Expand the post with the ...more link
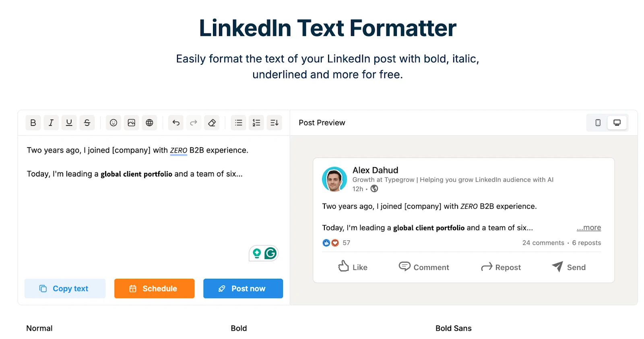This screenshot has width=644, height=339. pos(588,228)
